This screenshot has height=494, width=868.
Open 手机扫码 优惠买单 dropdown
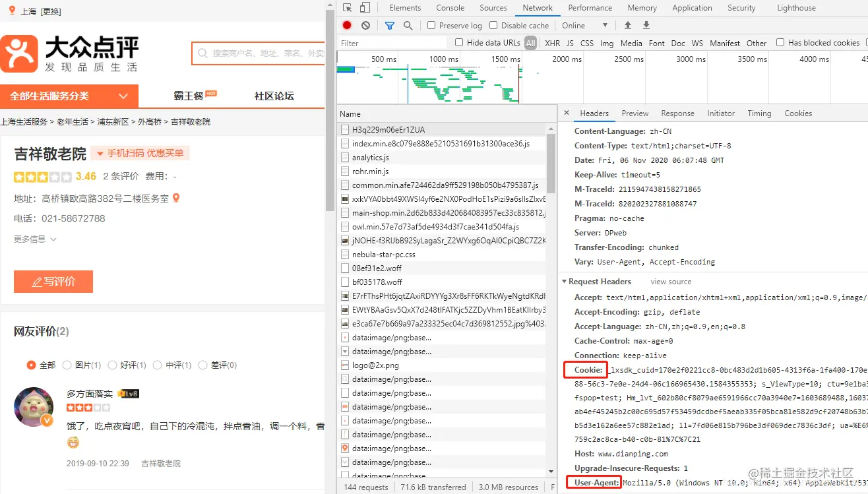click(x=140, y=153)
